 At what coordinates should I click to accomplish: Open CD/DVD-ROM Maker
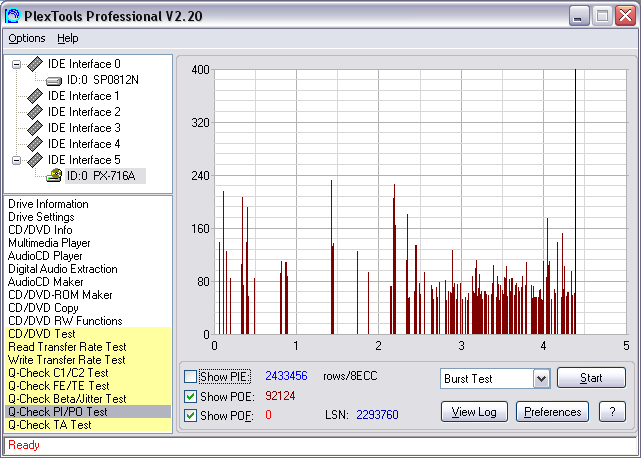click(60, 295)
